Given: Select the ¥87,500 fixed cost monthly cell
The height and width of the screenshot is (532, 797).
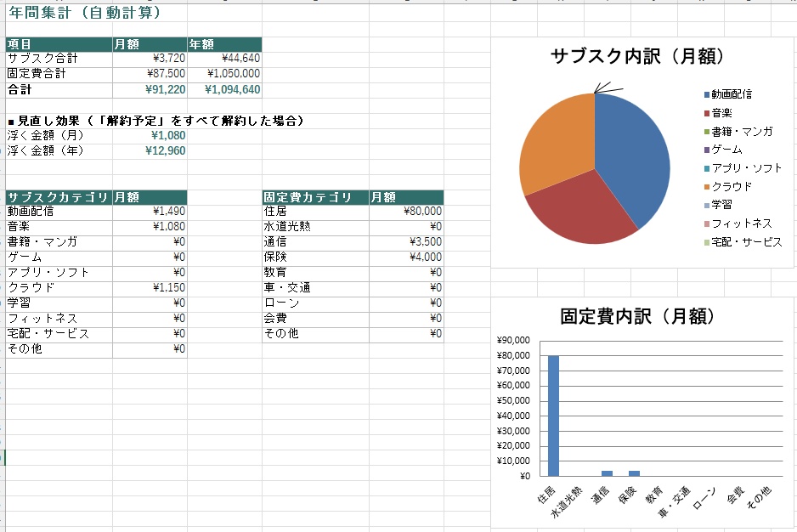Looking at the screenshot, I should [150, 74].
